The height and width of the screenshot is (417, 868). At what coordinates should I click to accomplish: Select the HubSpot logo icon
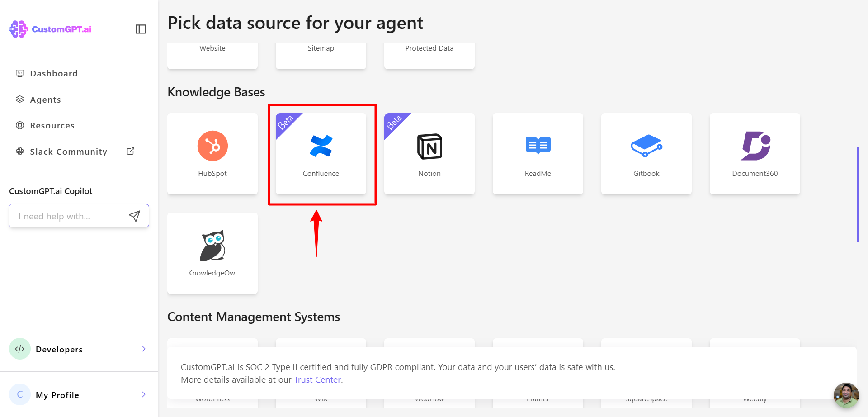[212, 146]
